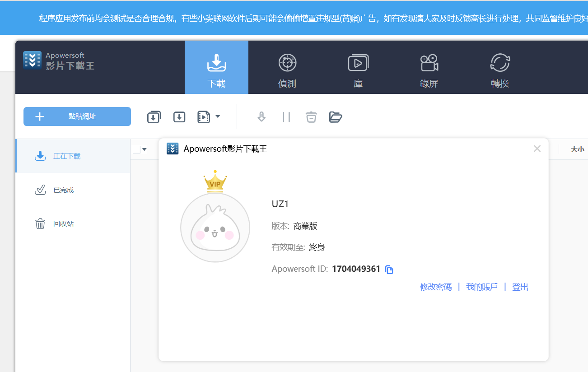Click the Apowersoft ID number 1704049361

pyautogui.click(x=356, y=269)
